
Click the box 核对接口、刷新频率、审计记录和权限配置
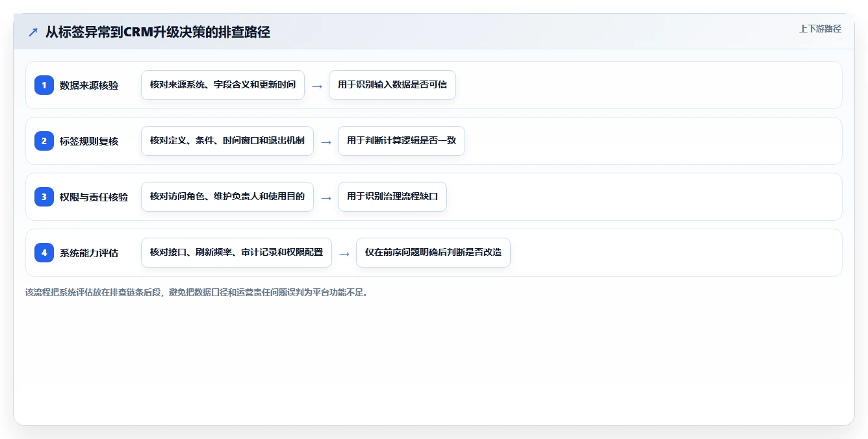point(236,253)
